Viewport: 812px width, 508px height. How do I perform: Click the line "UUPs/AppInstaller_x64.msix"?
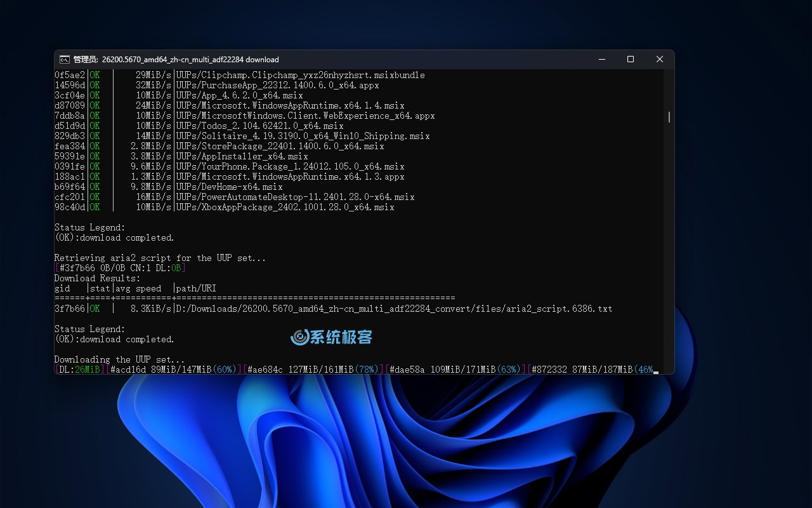(x=242, y=156)
